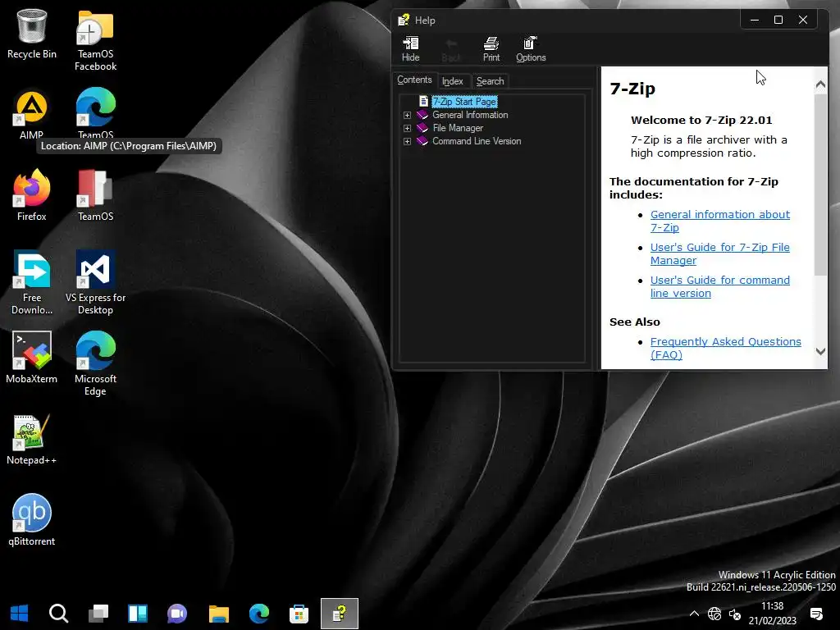
Task: Minimize the Help window
Action: pos(755,20)
